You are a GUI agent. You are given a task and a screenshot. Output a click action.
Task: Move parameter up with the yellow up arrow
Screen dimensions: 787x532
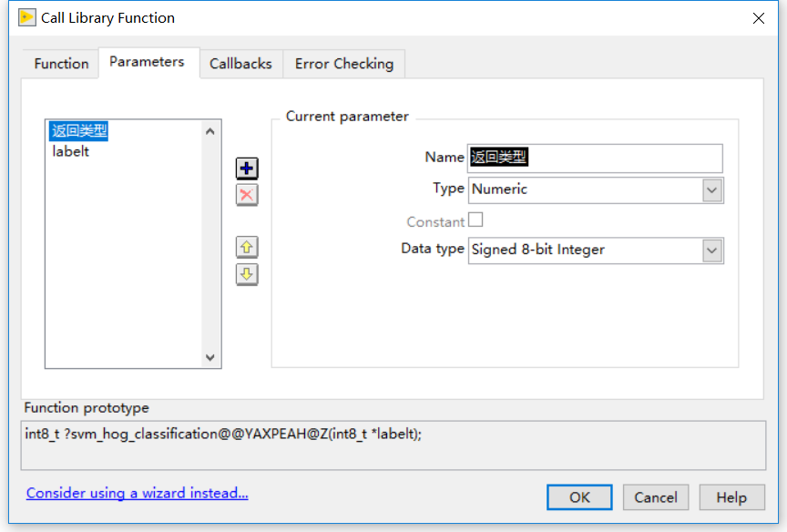pyautogui.click(x=246, y=247)
